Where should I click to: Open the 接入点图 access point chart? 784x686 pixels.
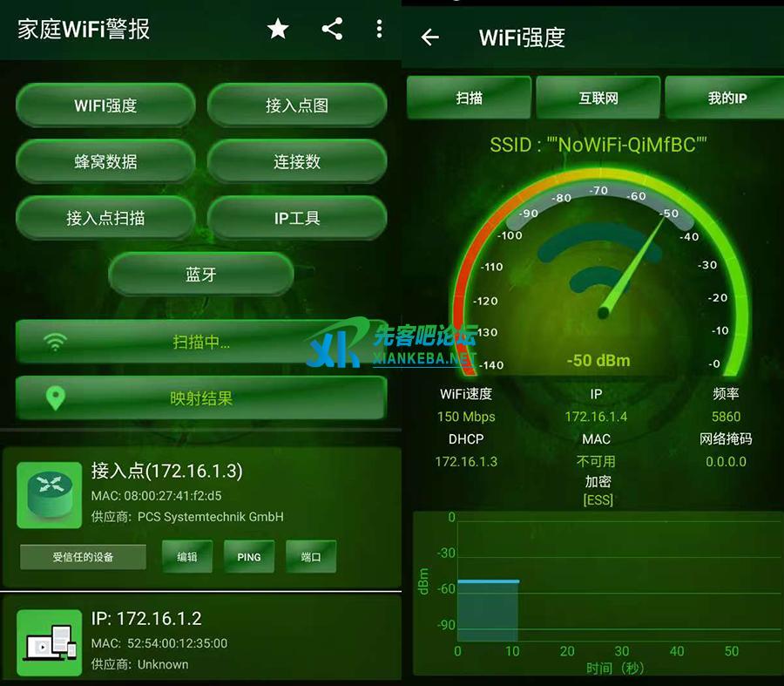(297, 105)
